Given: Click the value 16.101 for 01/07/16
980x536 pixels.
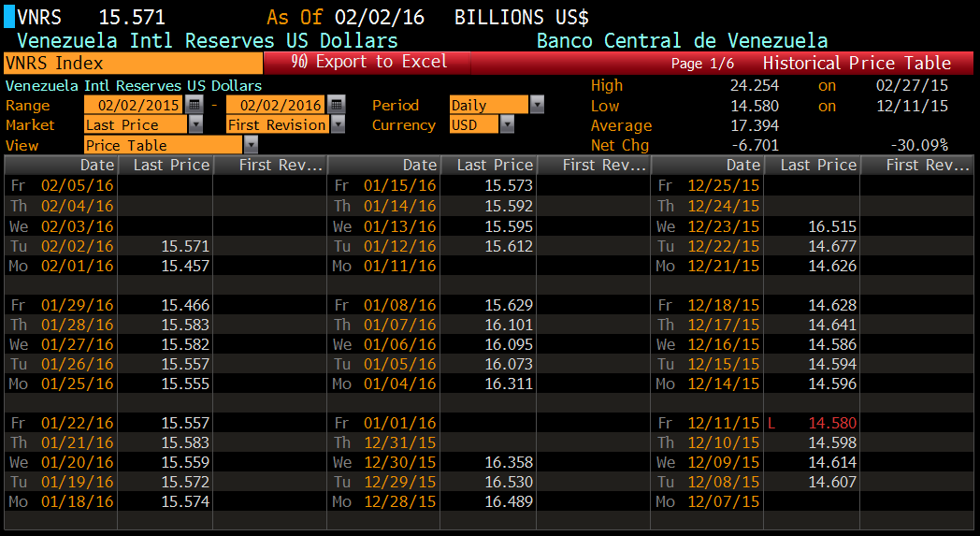Looking at the screenshot, I should tap(509, 325).
